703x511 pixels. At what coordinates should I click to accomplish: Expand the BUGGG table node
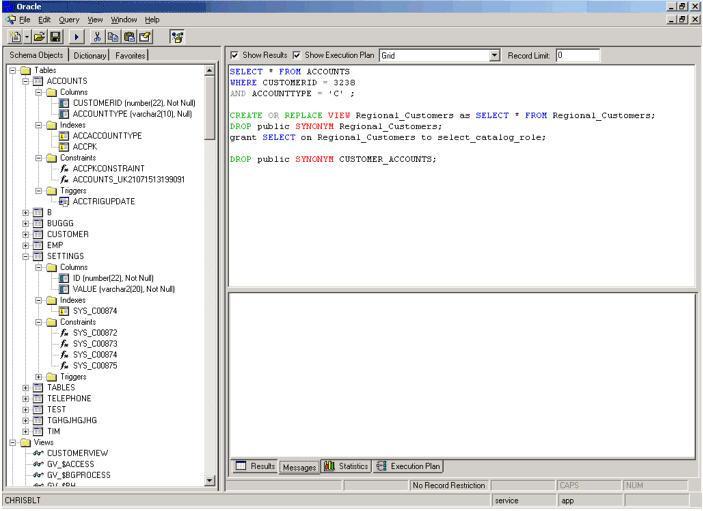(x=26, y=224)
